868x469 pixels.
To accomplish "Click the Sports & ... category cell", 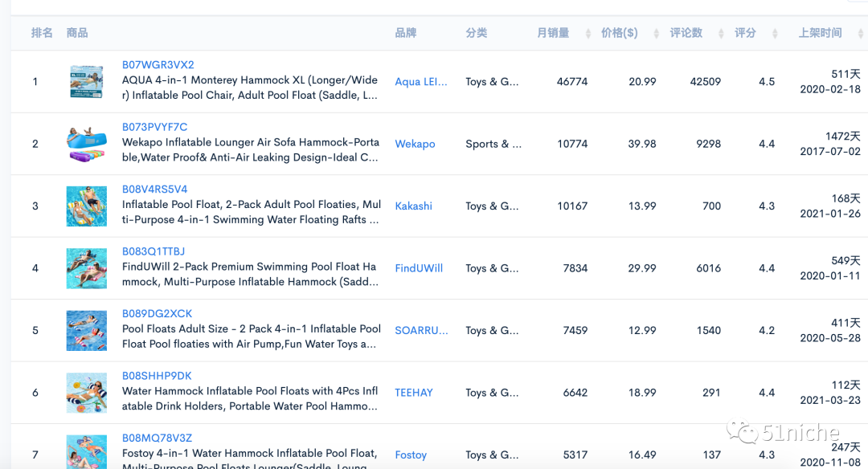I will pyautogui.click(x=493, y=144).
